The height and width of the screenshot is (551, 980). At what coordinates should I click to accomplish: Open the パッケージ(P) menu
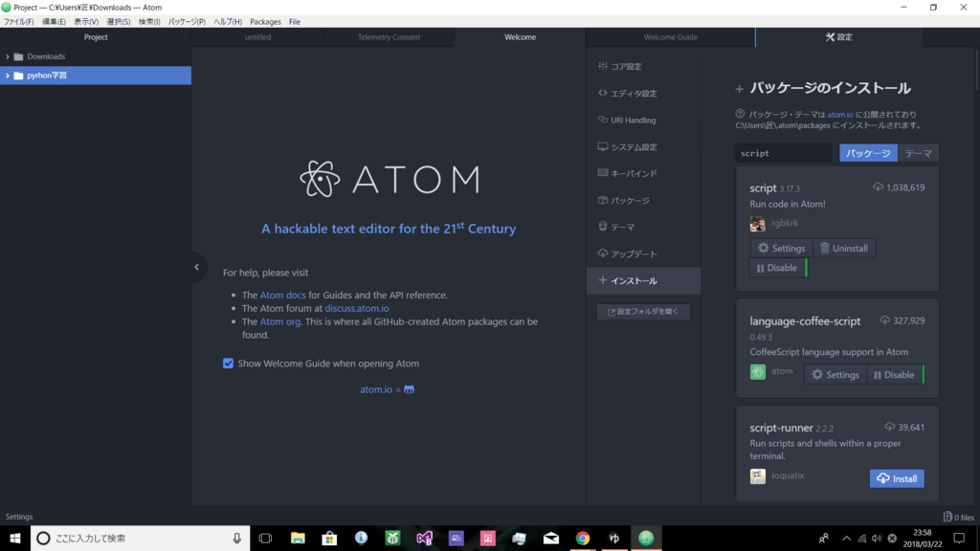tap(187, 22)
